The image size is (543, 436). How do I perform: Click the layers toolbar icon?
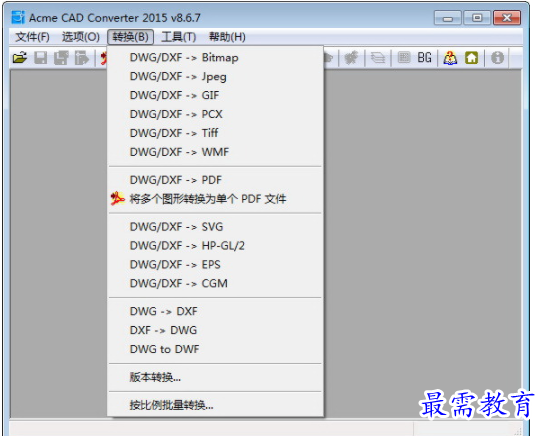[x=377, y=57]
